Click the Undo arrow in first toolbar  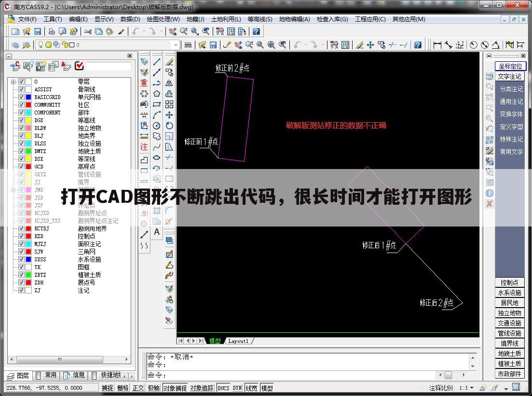point(136,31)
